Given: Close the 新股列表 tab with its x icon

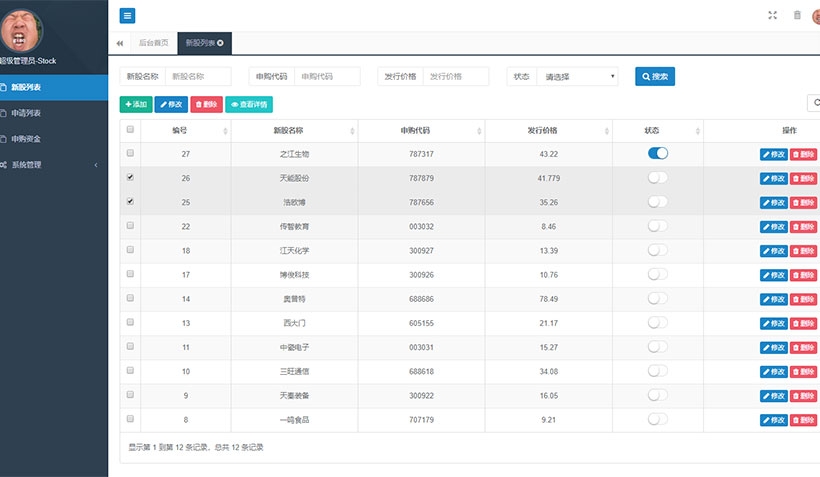Looking at the screenshot, I should [220, 43].
